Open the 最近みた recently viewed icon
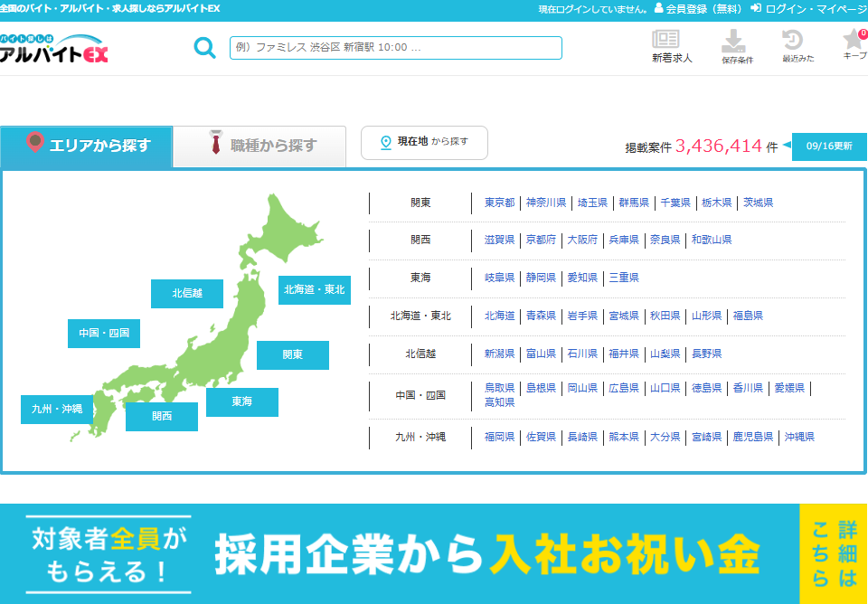 [797, 46]
